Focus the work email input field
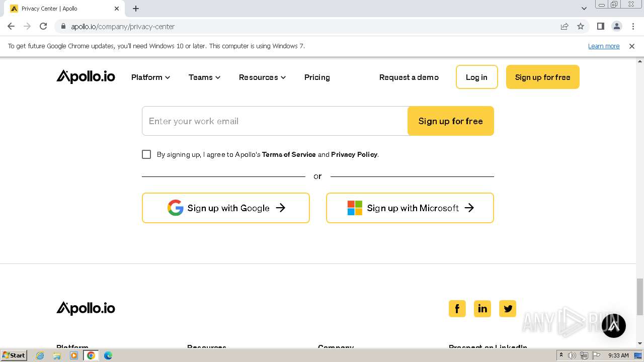This screenshot has height=362, width=644. pyautogui.click(x=275, y=121)
